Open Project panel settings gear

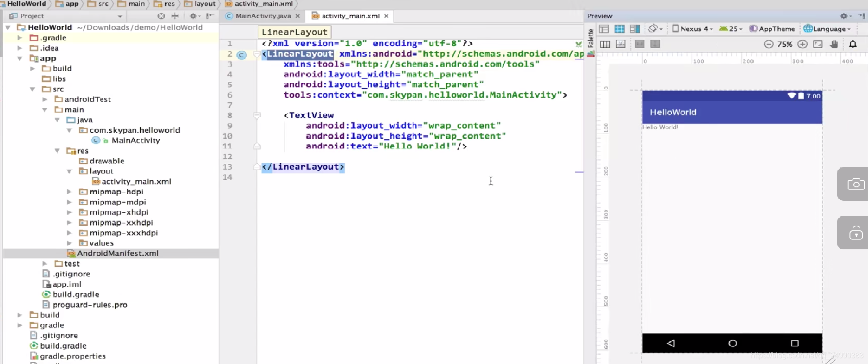pos(194,16)
